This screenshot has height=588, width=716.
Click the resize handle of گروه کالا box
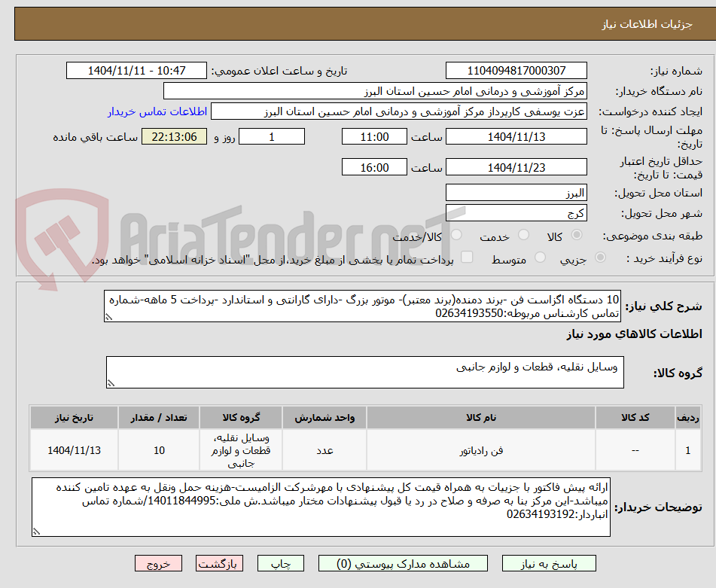(x=111, y=383)
